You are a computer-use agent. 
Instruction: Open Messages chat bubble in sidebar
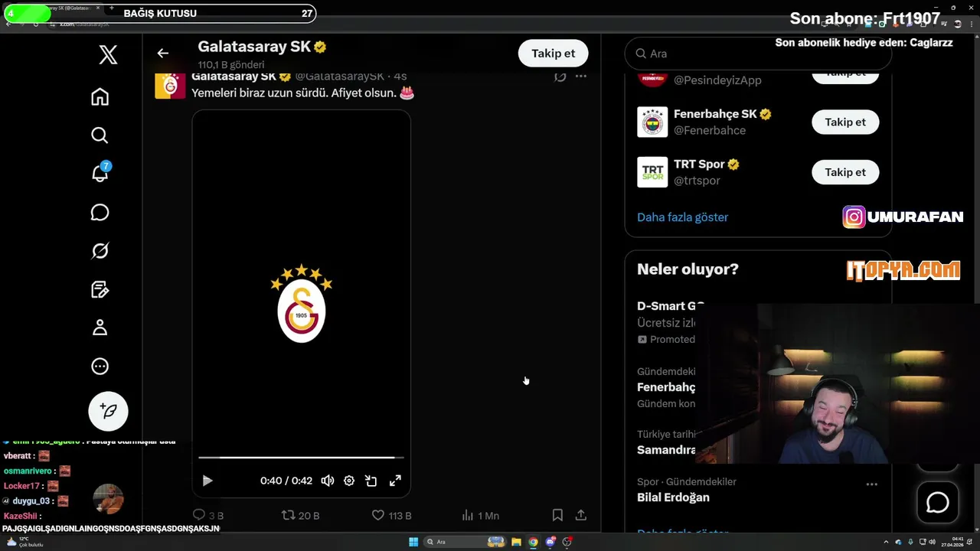coord(100,212)
